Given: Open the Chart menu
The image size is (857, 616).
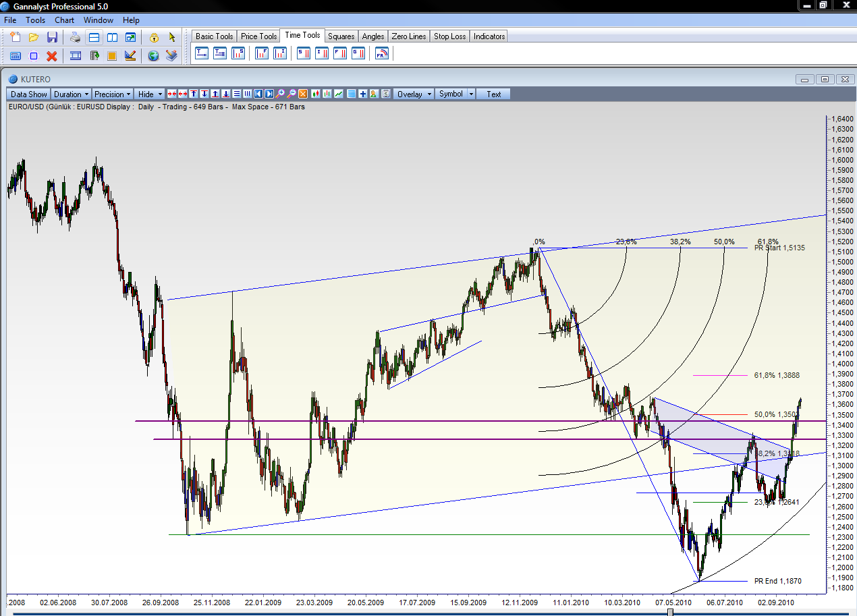Looking at the screenshot, I should click(64, 20).
